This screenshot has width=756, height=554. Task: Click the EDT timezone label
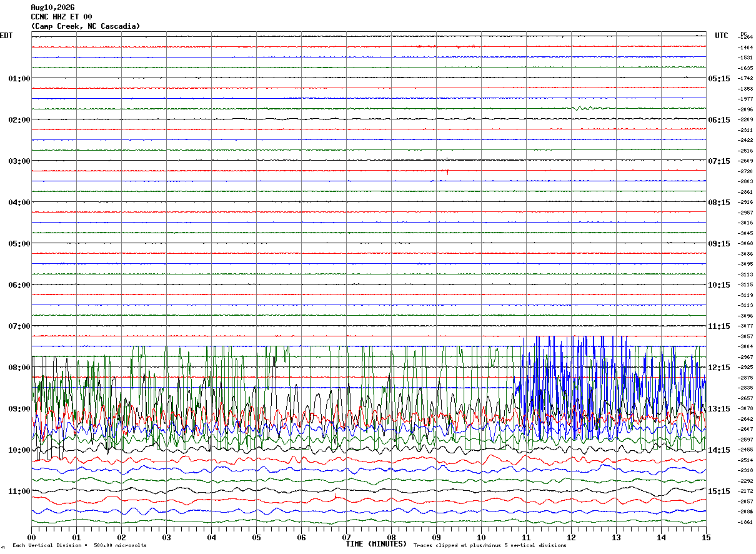coord(6,36)
